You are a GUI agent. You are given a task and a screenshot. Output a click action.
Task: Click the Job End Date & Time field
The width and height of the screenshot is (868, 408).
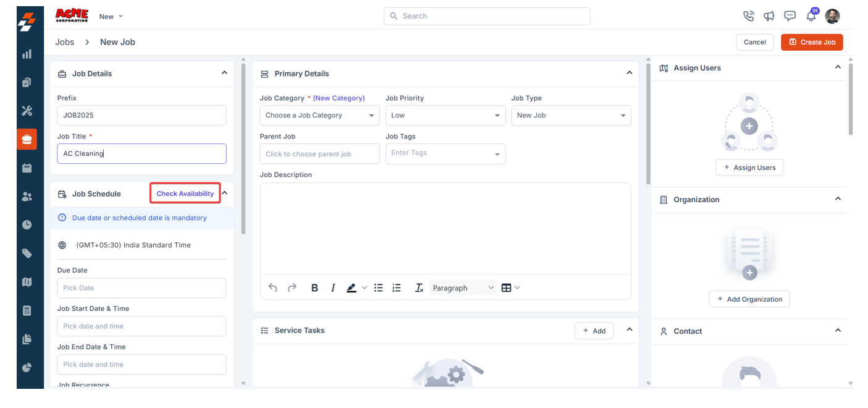(x=141, y=364)
